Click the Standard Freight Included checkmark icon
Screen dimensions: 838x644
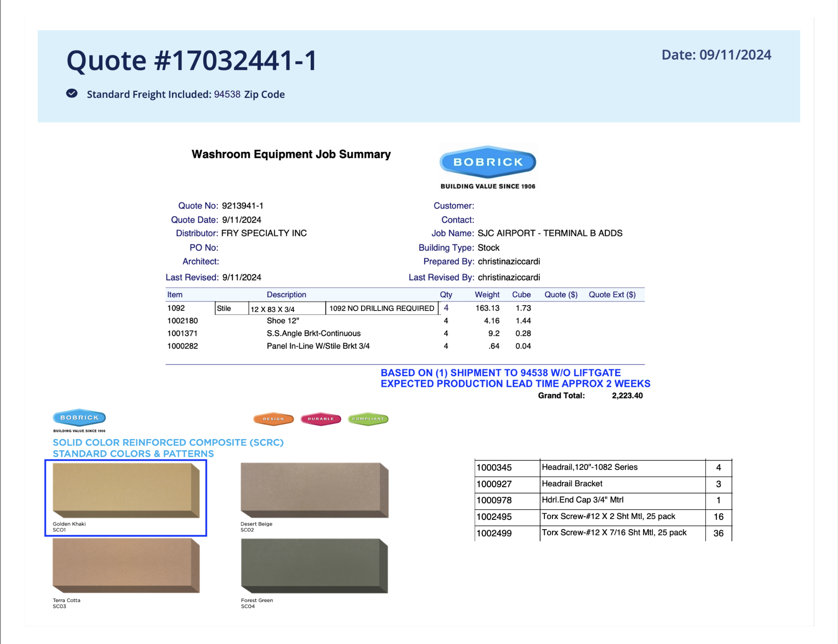(72, 94)
